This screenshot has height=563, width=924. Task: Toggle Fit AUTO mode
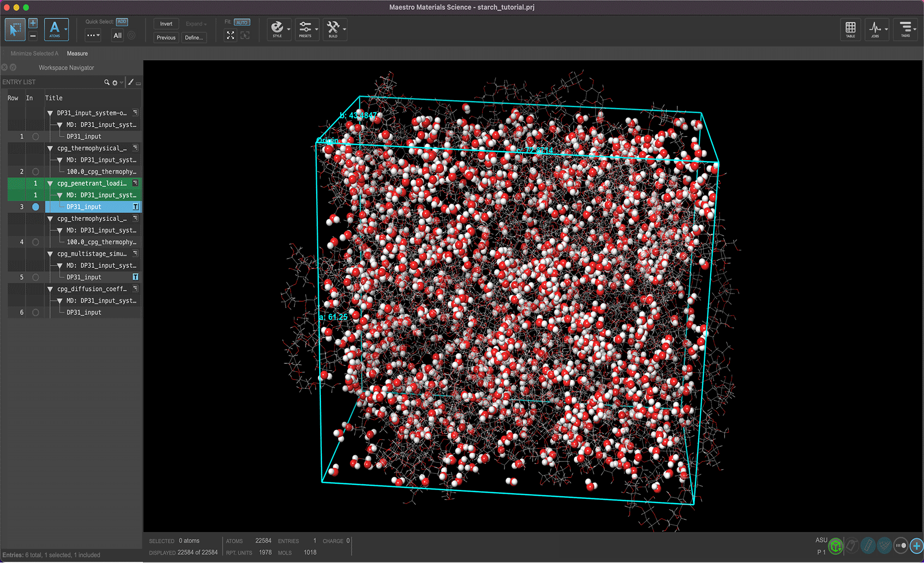tap(242, 22)
